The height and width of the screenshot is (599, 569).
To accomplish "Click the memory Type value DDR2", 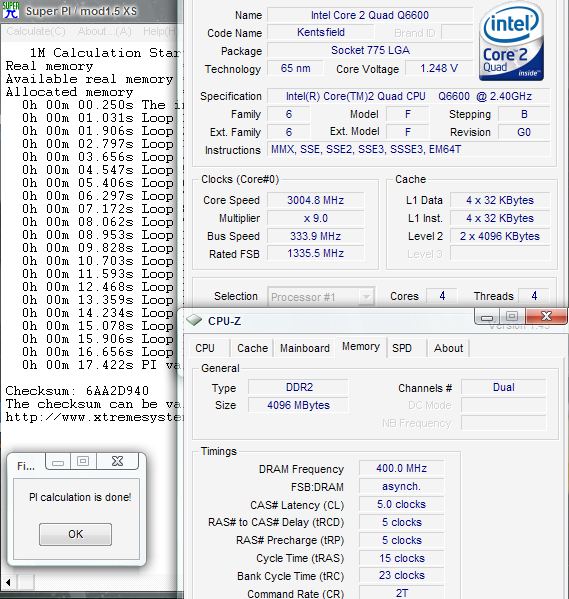I will point(299,387).
